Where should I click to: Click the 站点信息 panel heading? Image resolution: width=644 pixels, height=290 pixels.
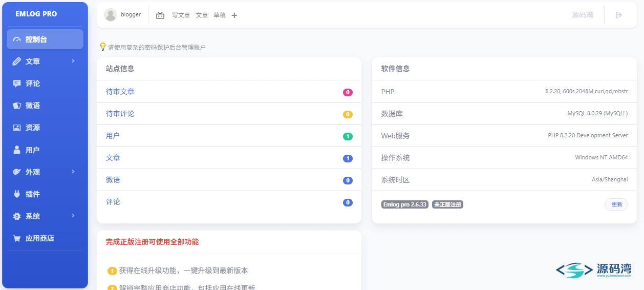[x=120, y=69]
